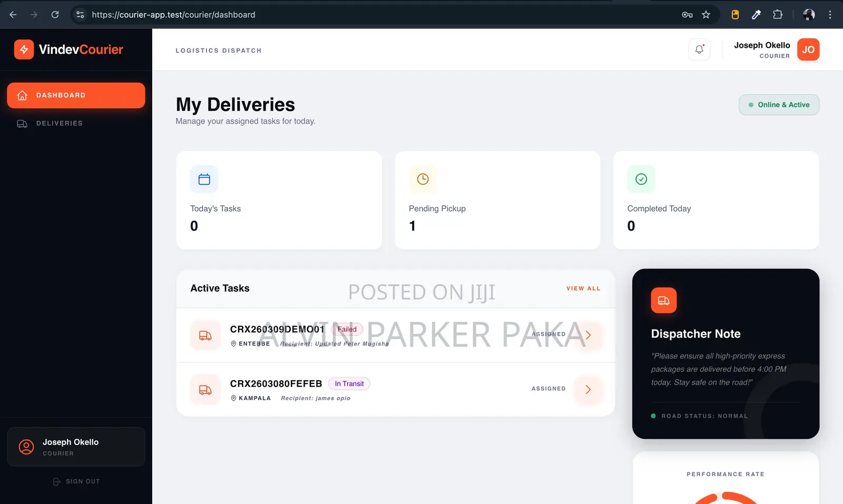Click the calendar icon on Today's Tasks card
Viewport: 843px width, 504px height.
204,179
